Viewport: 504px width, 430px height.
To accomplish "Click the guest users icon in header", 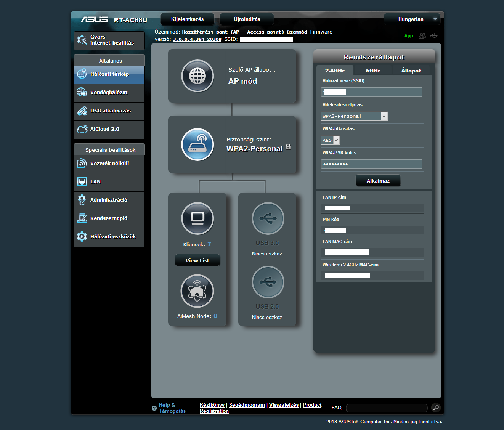I will point(422,35).
